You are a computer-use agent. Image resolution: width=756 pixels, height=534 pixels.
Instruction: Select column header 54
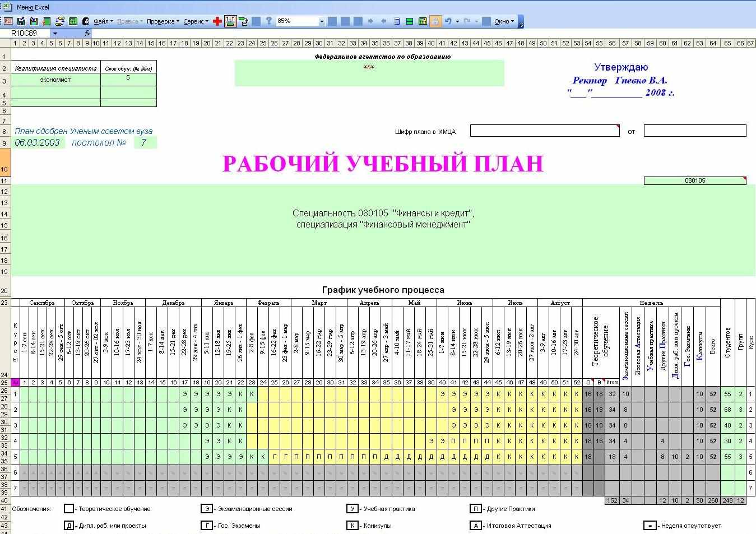point(588,43)
